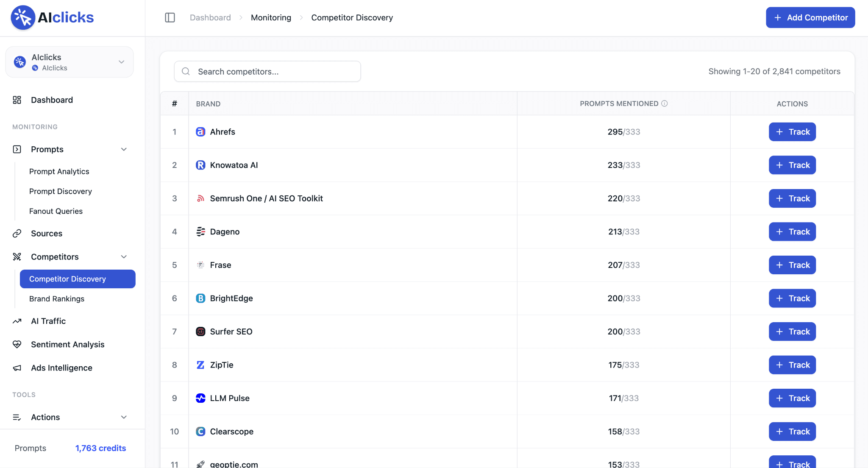Go to Dashboard in sidebar
This screenshot has width=868, height=468.
(x=52, y=100)
